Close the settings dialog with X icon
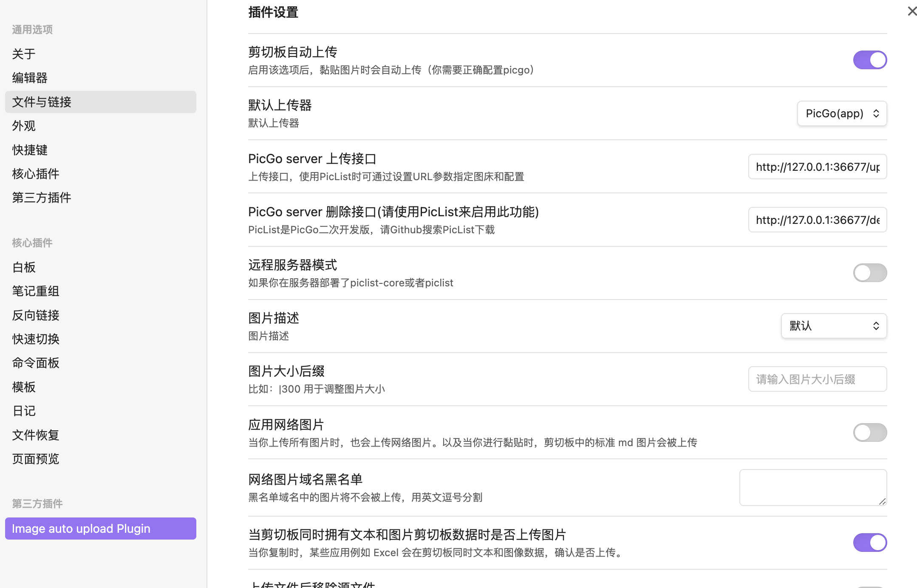This screenshot has width=917, height=588. click(912, 11)
